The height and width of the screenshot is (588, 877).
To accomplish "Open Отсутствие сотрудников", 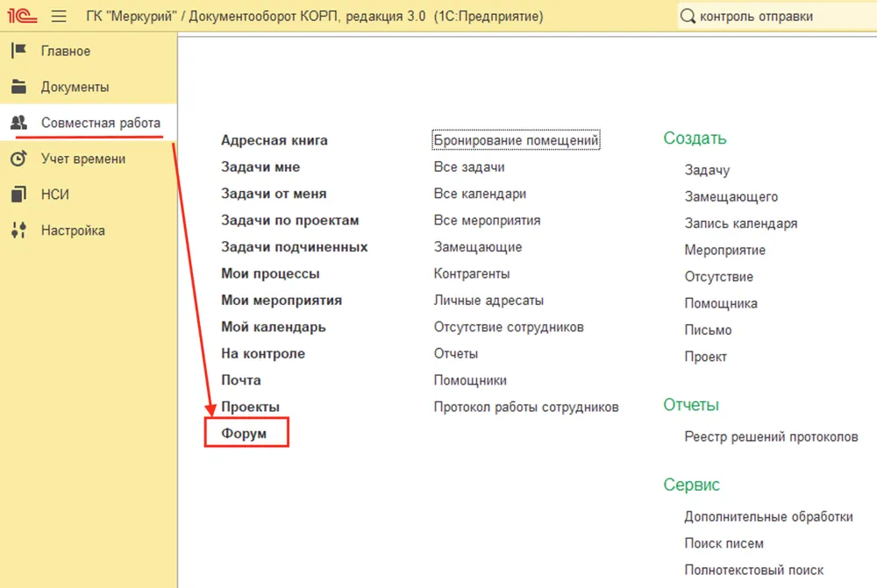I will click(x=509, y=327).
